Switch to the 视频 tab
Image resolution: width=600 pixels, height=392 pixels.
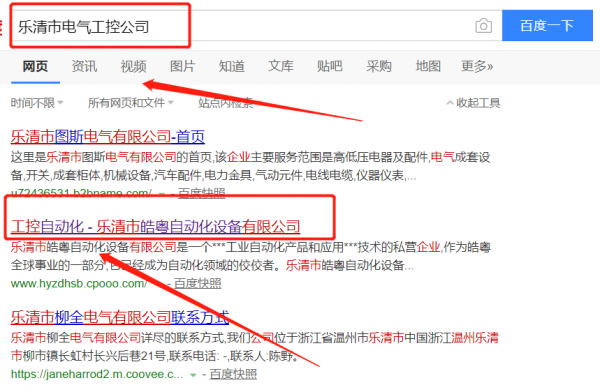point(134,66)
